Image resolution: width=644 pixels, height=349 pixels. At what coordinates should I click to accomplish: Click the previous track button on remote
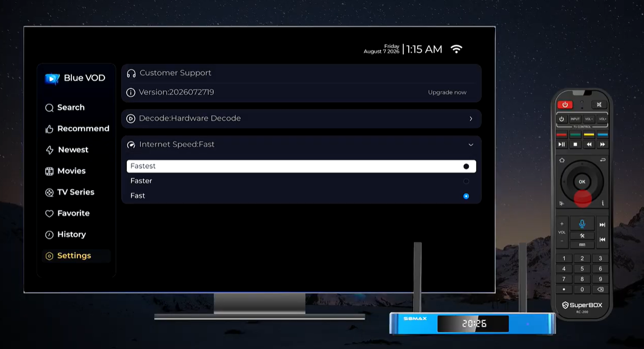[602, 240]
